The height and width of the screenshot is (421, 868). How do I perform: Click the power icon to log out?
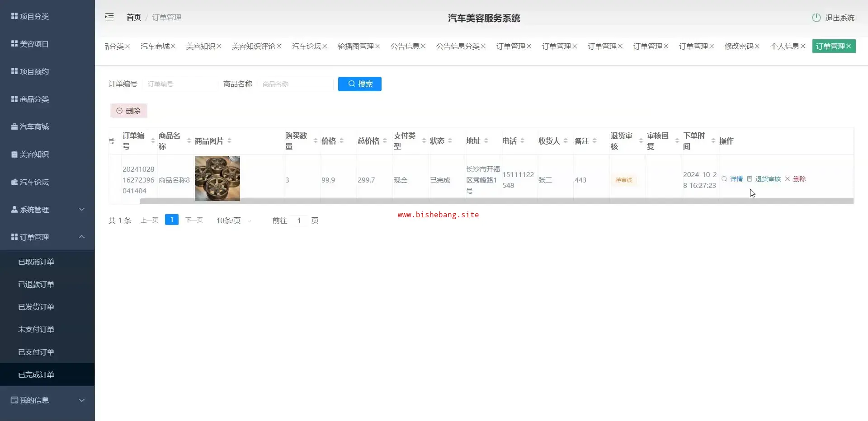point(816,18)
